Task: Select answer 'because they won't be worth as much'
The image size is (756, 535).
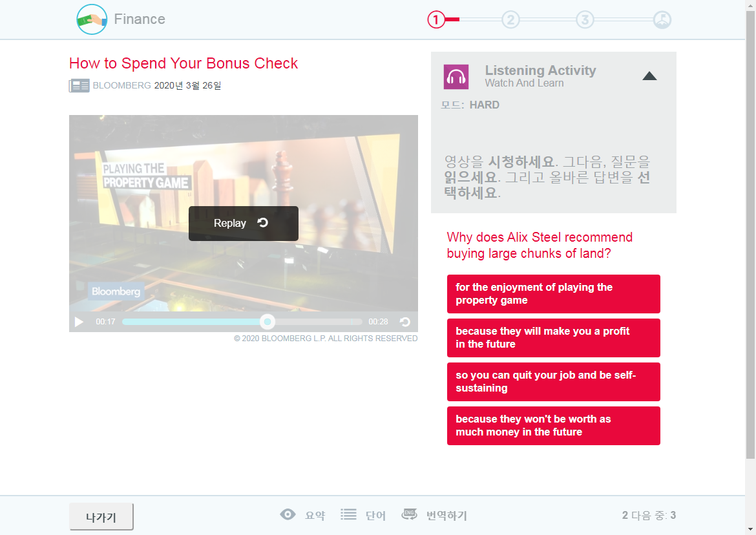Action: pyautogui.click(x=554, y=426)
